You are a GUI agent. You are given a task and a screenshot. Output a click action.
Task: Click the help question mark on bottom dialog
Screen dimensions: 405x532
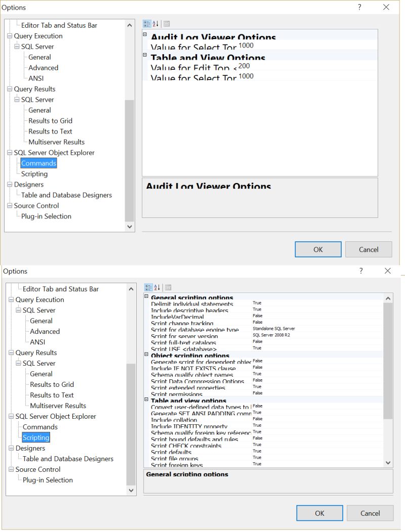tap(360, 271)
